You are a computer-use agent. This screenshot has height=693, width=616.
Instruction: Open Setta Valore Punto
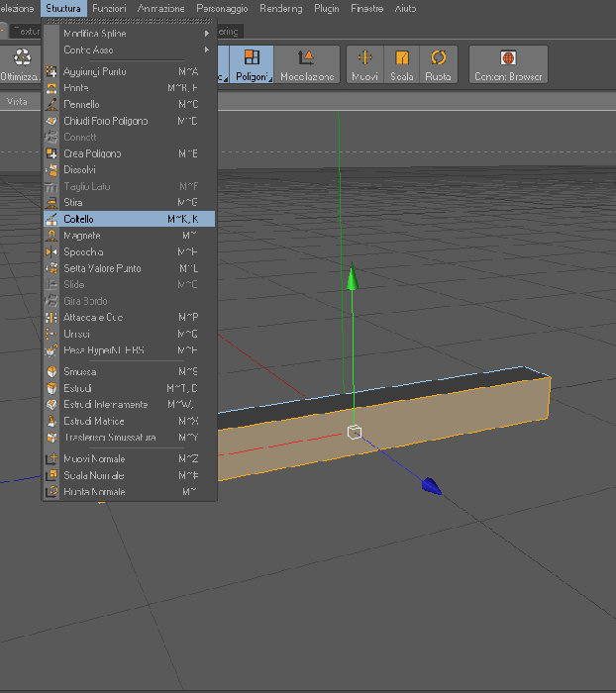pyautogui.click(x=129, y=268)
